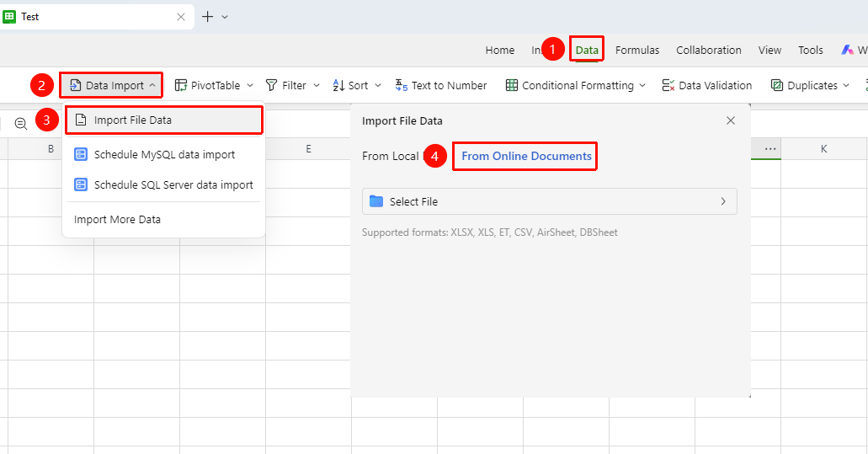Expand the Conditional Formatting dropdown arrow
This screenshot has height=454, width=868.
[x=642, y=85]
